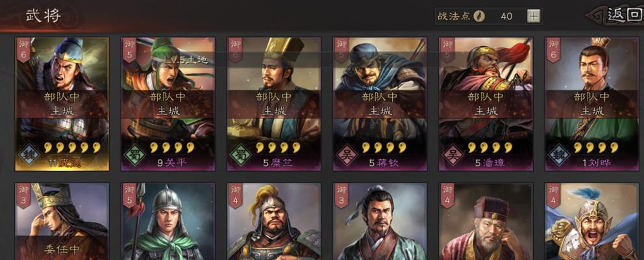Click the 吴 faction badge on 蒋钦's card
Image resolution: width=644 pixels, height=260 pixels.
point(347,155)
